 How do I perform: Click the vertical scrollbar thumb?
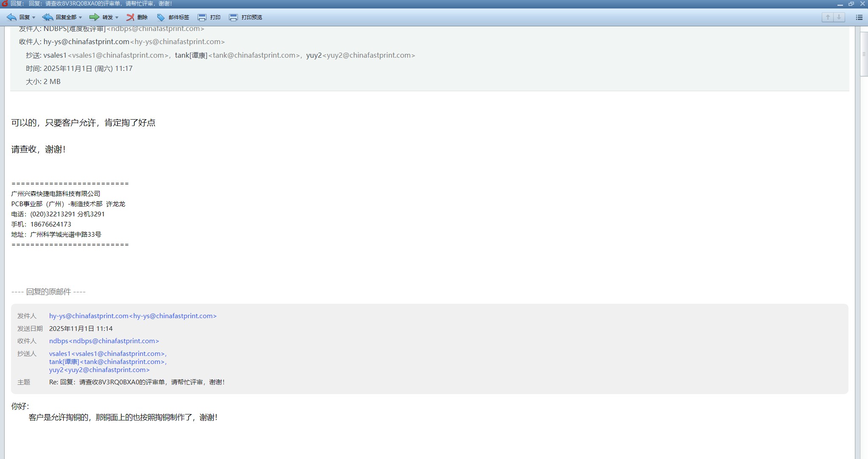[x=864, y=54]
